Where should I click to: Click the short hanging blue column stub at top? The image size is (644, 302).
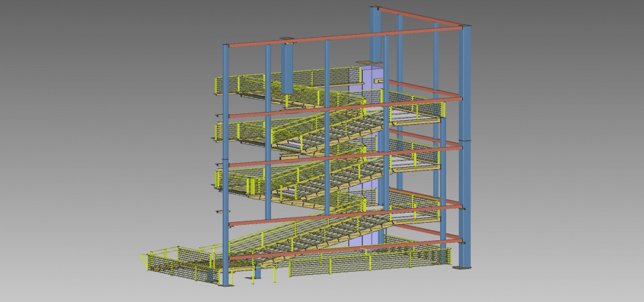[x=288, y=68]
